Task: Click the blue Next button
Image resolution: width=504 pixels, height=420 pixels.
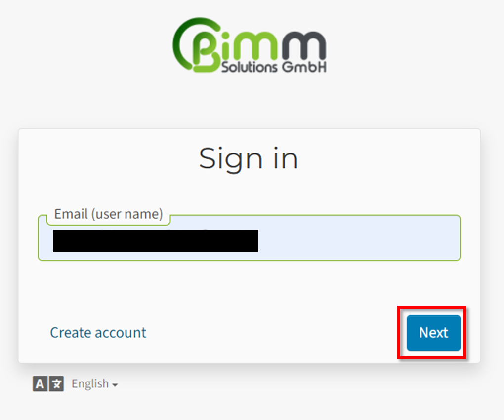Action: click(x=433, y=333)
